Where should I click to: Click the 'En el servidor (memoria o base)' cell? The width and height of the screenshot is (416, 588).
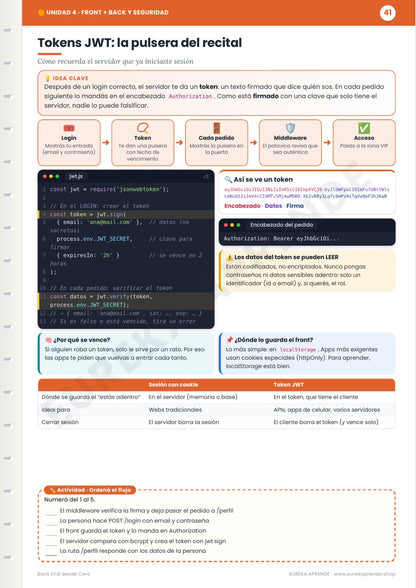[x=193, y=397]
